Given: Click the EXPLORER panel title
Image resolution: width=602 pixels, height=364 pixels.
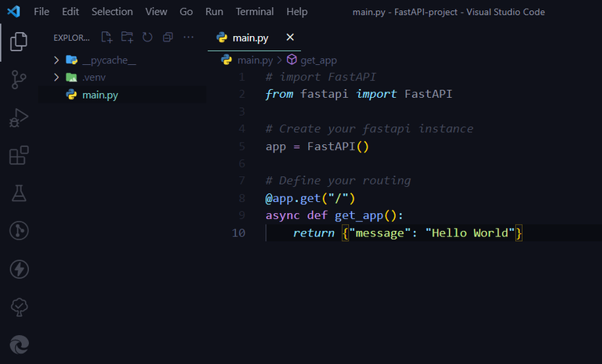Looking at the screenshot, I should click(x=71, y=38).
